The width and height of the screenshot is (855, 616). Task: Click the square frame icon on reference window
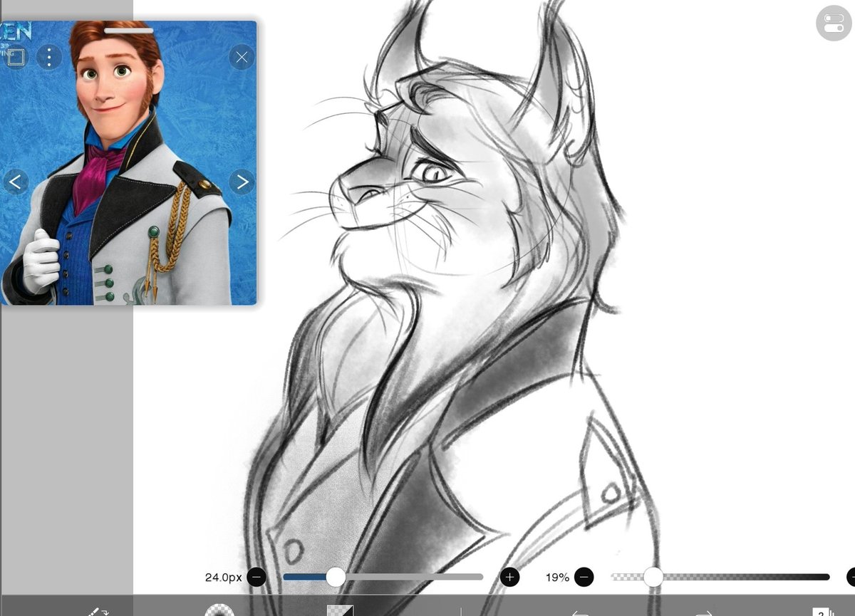click(x=16, y=56)
